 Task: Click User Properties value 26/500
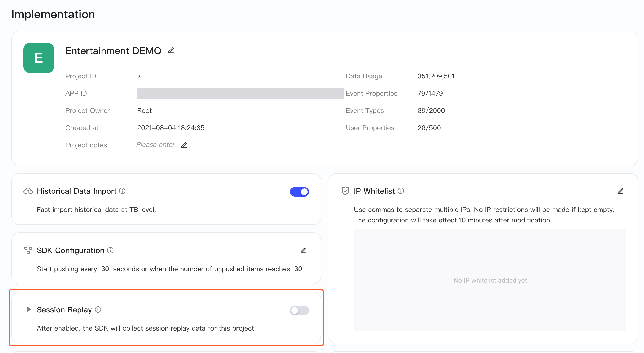pyautogui.click(x=429, y=128)
